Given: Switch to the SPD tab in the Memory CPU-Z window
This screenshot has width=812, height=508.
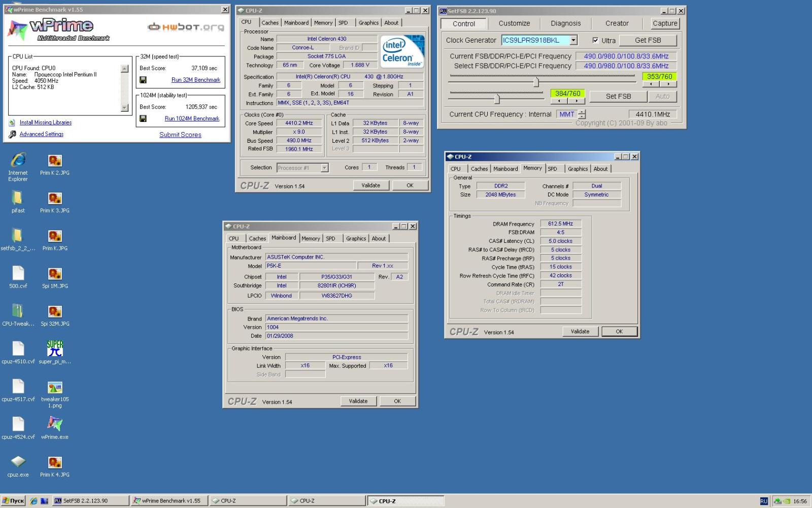Looking at the screenshot, I should pos(552,169).
